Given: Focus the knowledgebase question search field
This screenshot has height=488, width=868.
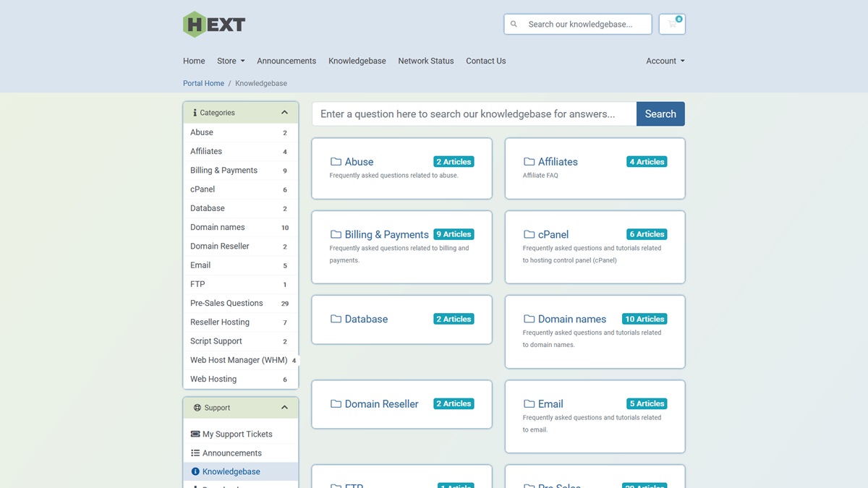Looking at the screenshot, I should [x=474, y=114].
